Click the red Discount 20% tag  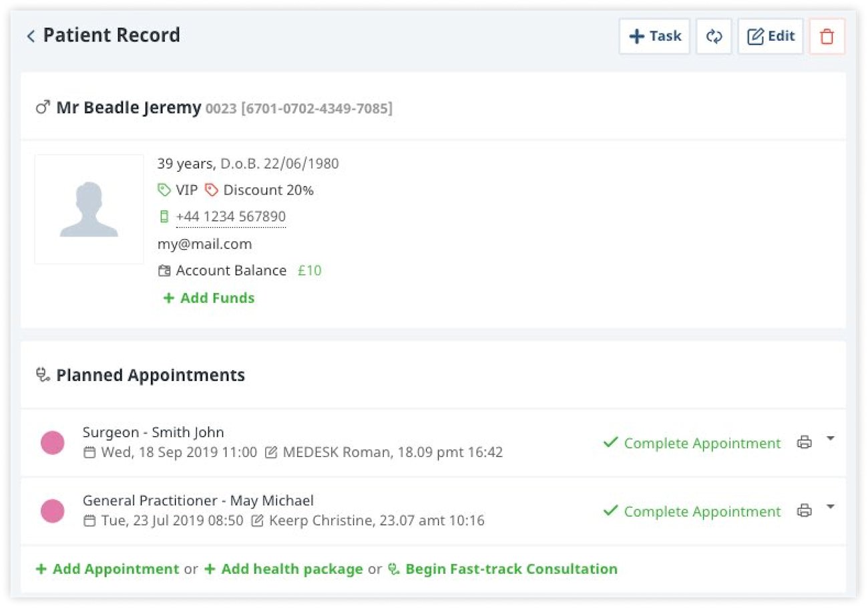pyautogui.click(x=259, y=190)
